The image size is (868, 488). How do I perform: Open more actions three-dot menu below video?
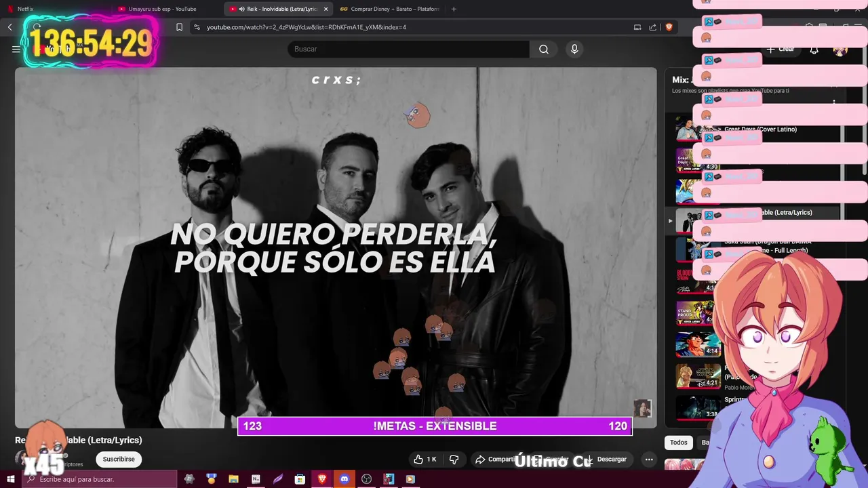click(x=649, y=459)
